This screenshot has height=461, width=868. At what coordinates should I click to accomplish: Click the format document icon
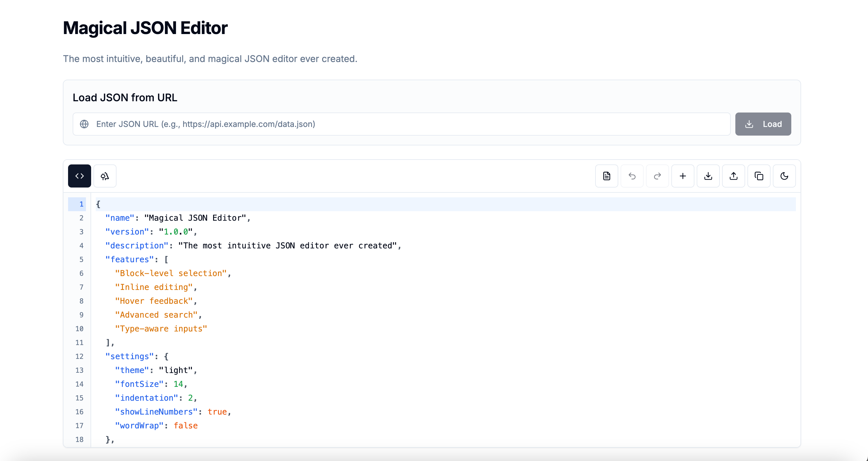tap(606, 176)
